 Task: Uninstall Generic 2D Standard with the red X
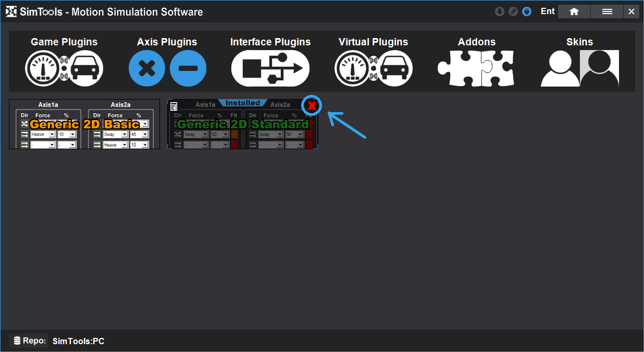312,106
